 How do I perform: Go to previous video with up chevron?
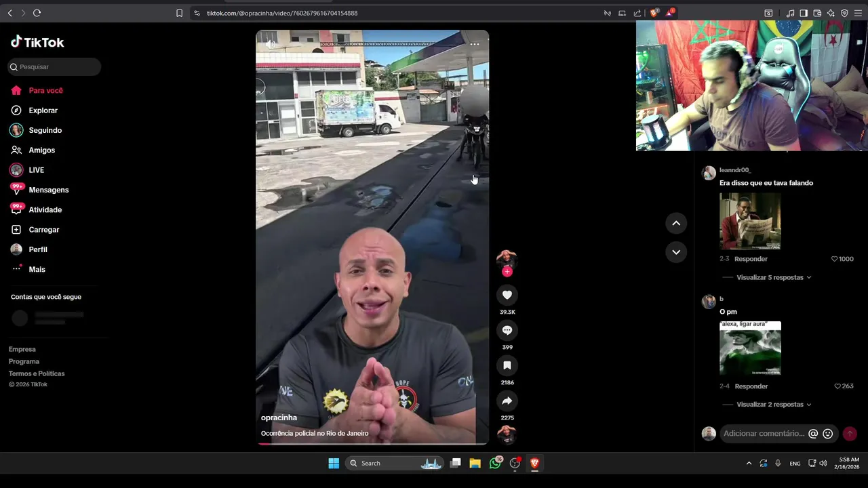(676, 223)
